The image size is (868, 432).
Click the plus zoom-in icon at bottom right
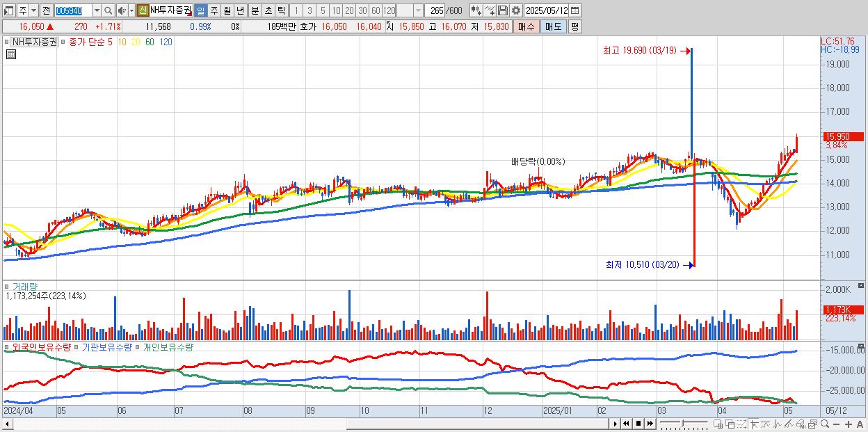pos(848,424)
